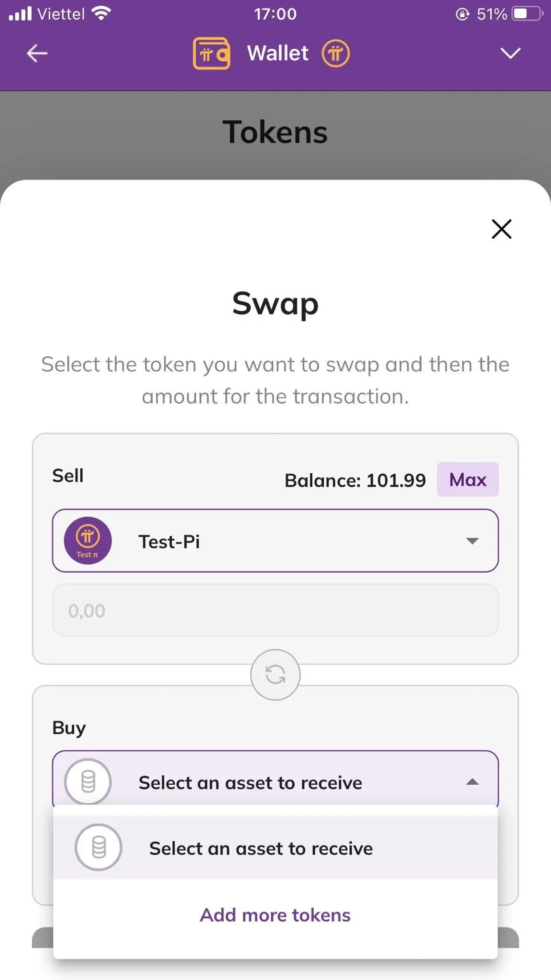This screenshot has width=551, height=980.
Task: Choose 'Select an asset to receive' list option
Action: point(275,847)
